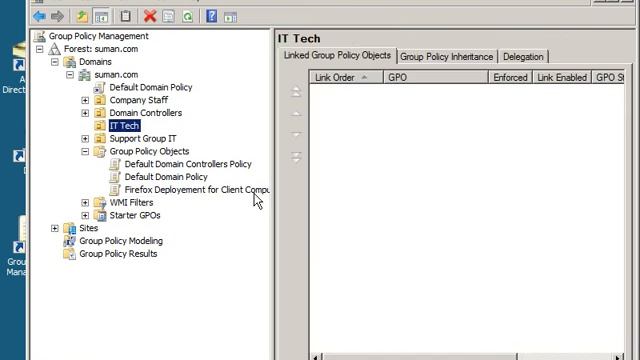Expand the Domain Controllers OU
Viewport: 640px width, 360px height.
point(85,113)
